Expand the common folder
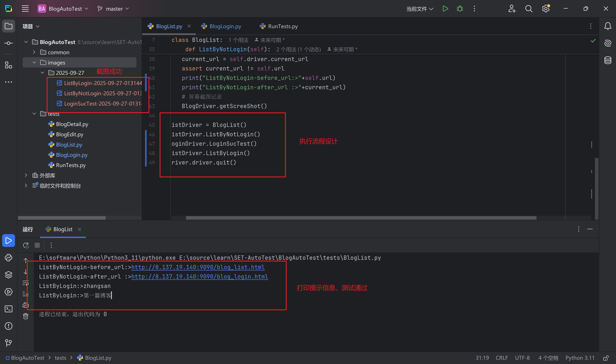 click(x=34, y=52)
